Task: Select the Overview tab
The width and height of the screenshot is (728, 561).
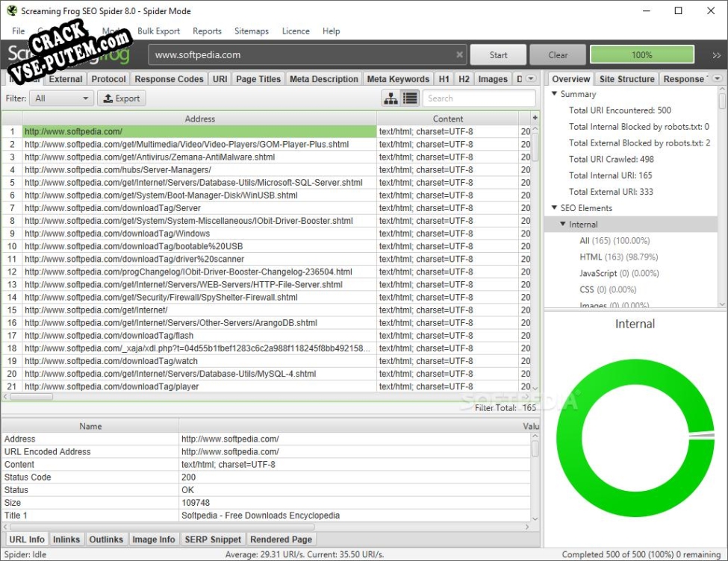Action: coord(570,79)
